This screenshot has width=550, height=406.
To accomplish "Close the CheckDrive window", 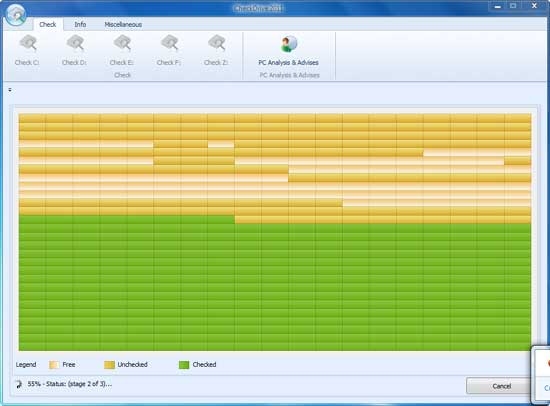I will tap(534, 6).
